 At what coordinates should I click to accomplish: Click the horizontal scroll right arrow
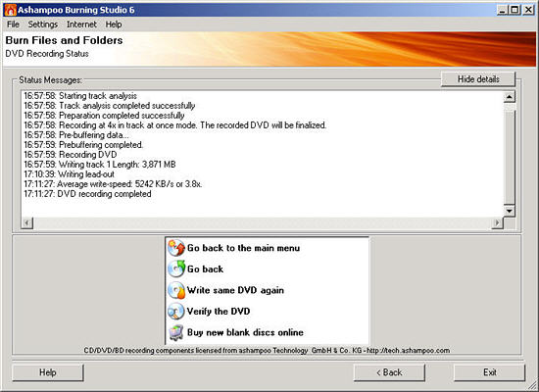(497, 222)
